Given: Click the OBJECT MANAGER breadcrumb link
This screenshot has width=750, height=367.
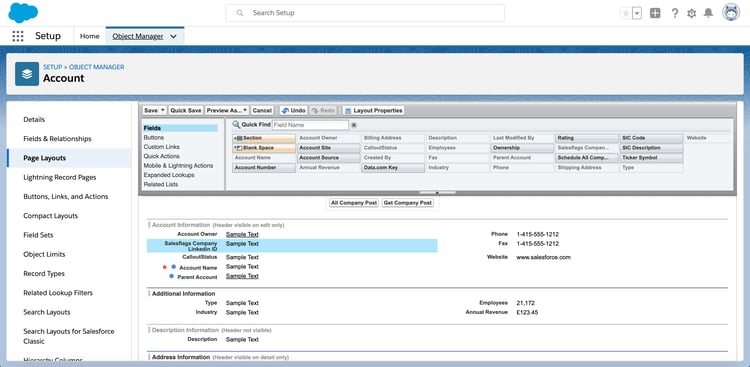Looking at the screenshot, I should click(x=97, y=67).
